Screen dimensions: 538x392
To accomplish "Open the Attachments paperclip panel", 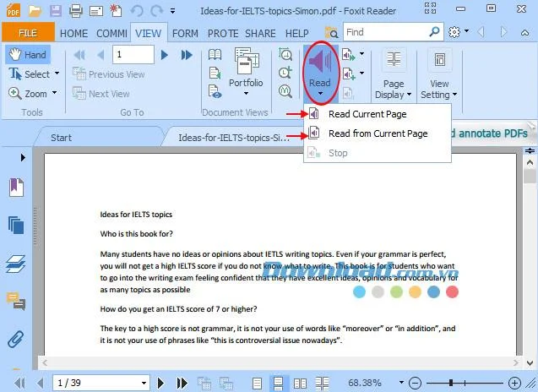I will click(x=16, y=339).
